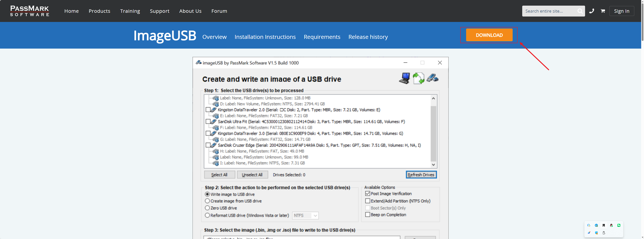Click the USB icon beside Kingston DataTraveler 3.0

point(214,133)
